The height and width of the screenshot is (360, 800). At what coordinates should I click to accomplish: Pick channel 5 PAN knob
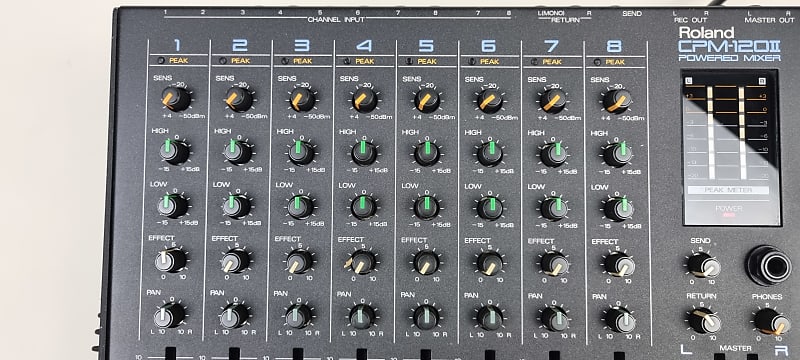pyautogui.click(x=426, y=317)
